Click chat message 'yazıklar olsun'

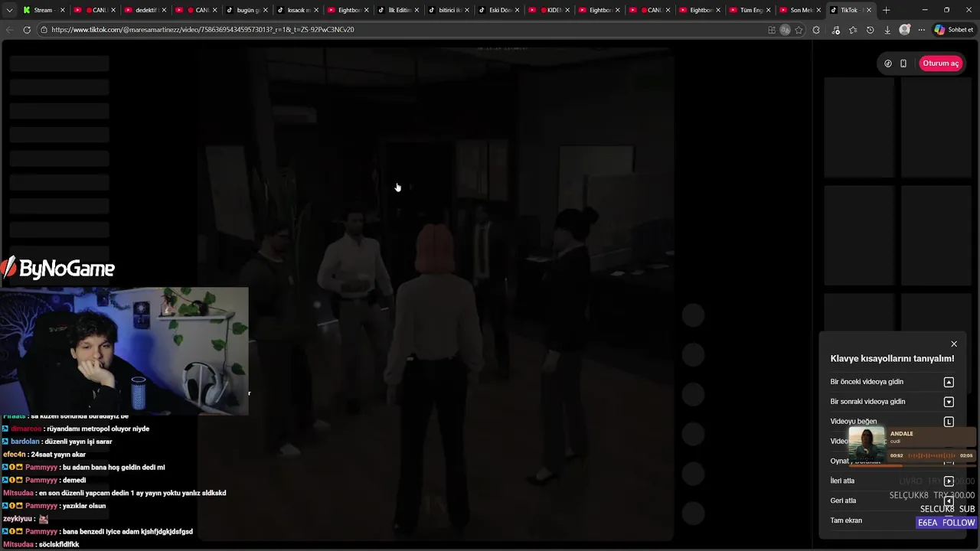click(x=84, y=506)
